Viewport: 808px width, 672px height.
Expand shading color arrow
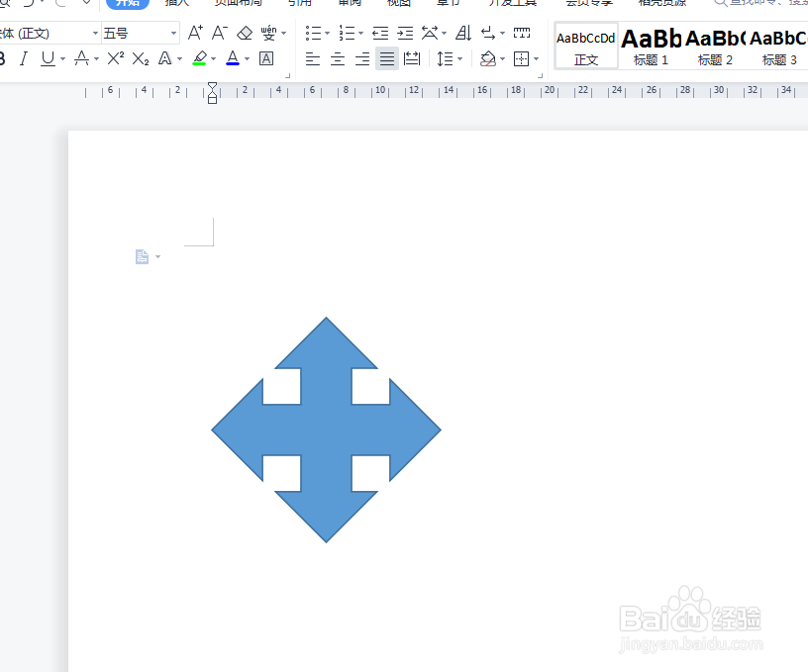click(x=502, y=59)
